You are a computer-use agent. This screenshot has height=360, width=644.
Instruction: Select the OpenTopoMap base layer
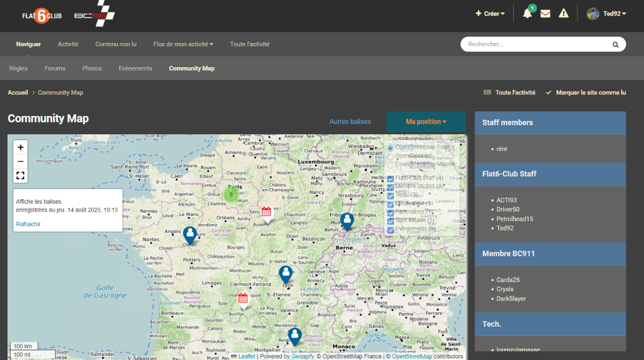(x=391, y=156)
